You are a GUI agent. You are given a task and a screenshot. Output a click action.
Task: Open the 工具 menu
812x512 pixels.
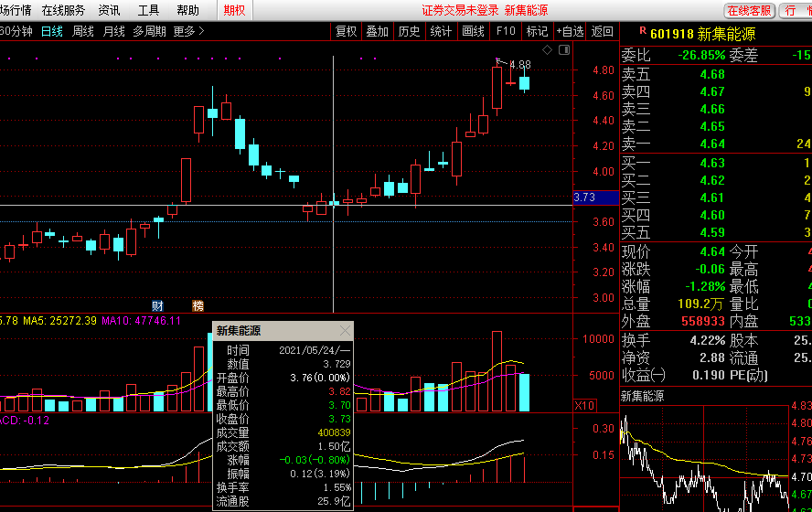[148, 10]
